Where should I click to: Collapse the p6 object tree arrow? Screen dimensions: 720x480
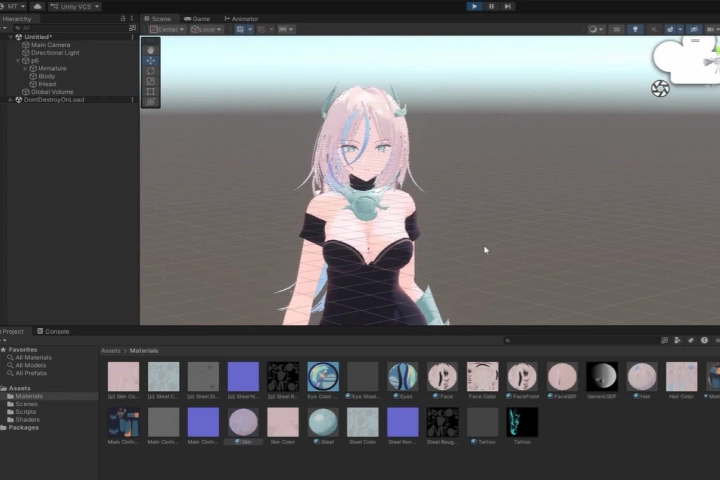18,61
